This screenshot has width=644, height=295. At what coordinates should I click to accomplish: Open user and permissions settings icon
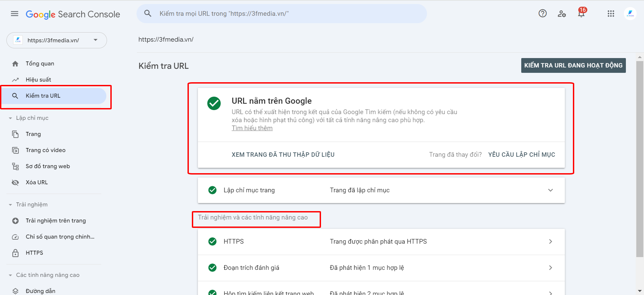coord(562,14)
